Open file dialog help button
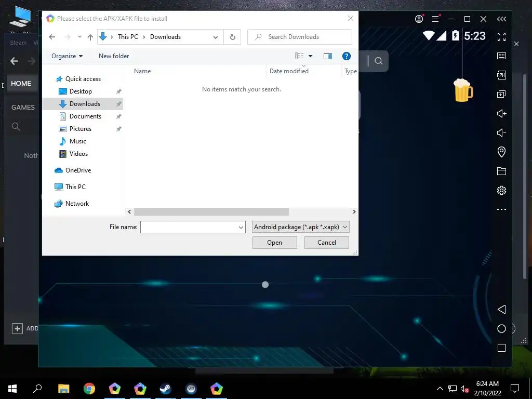Screen dimensions: 532x399 (347, 56)
